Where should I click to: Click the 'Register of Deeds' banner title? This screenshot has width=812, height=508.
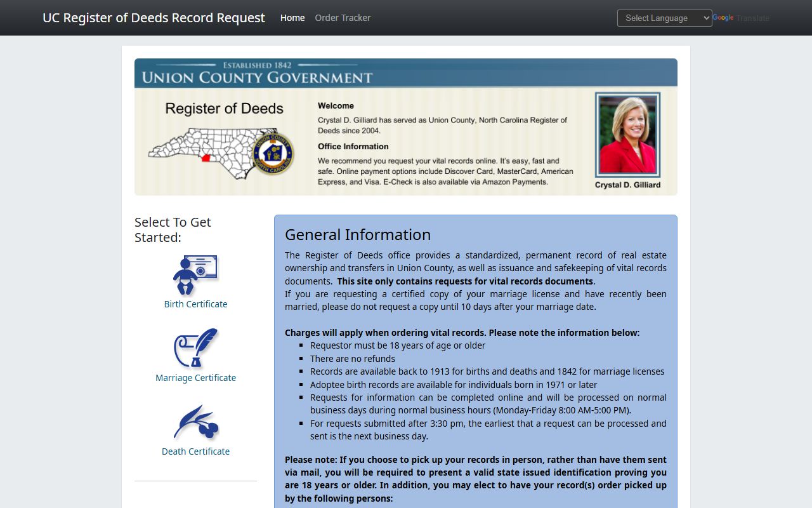(225, 109)
